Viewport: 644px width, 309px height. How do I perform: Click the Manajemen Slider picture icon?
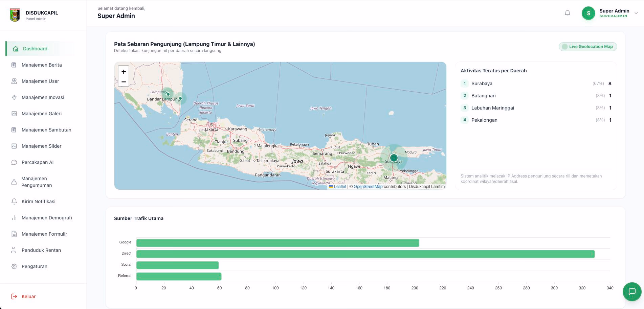point(14,146)
